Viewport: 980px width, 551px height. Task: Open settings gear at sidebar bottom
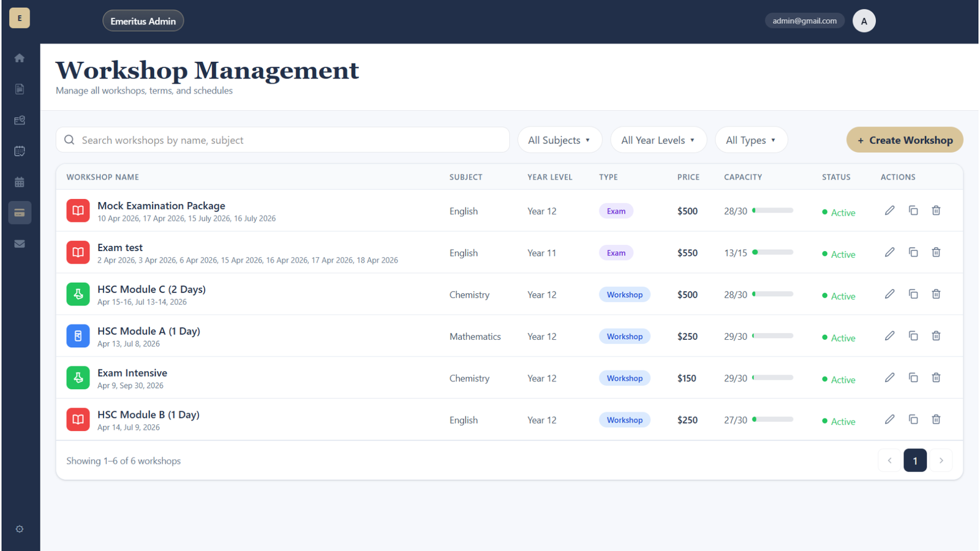pos(20,529)
